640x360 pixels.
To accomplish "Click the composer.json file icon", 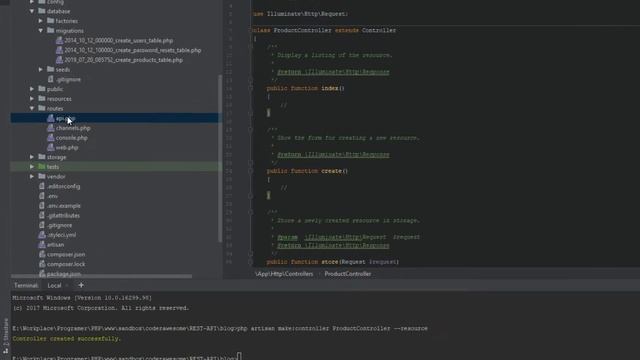I will pyautogui.click(x=42, y=254).
